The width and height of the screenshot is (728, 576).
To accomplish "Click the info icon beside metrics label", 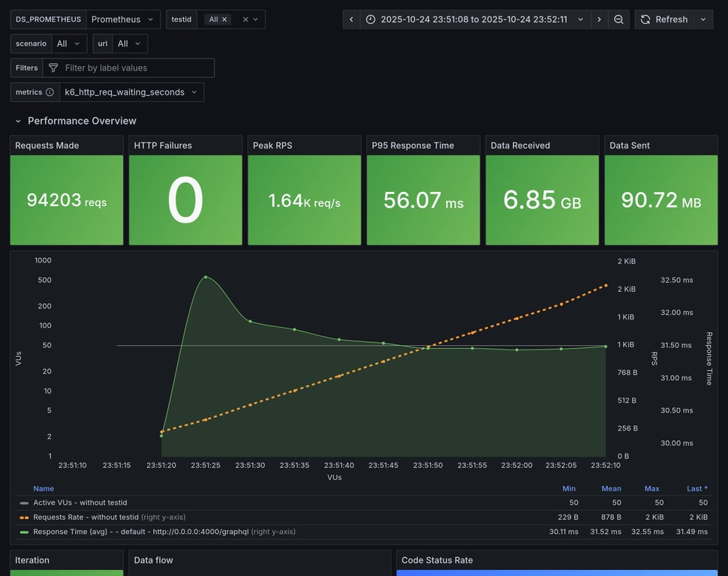I will click(x=50, y=92).
